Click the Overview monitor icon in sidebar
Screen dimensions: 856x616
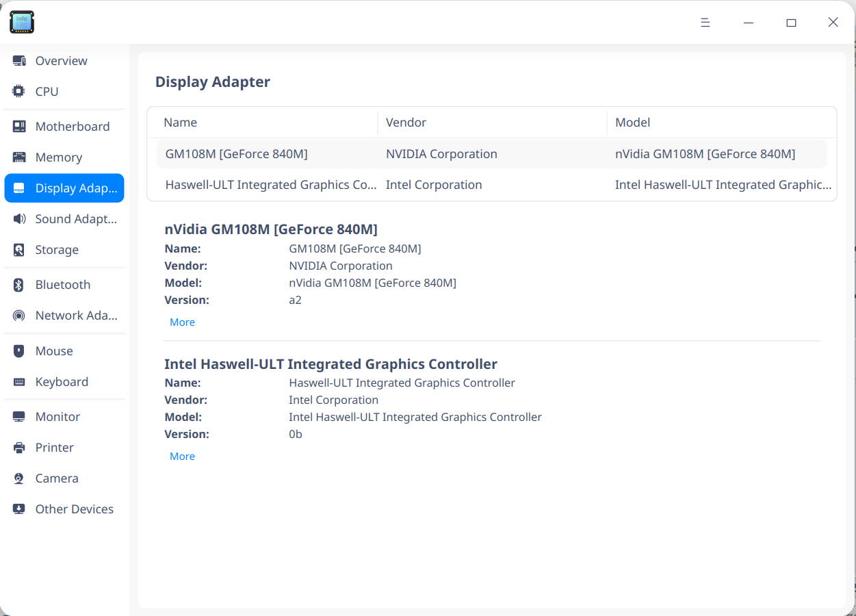coord(19,61)
